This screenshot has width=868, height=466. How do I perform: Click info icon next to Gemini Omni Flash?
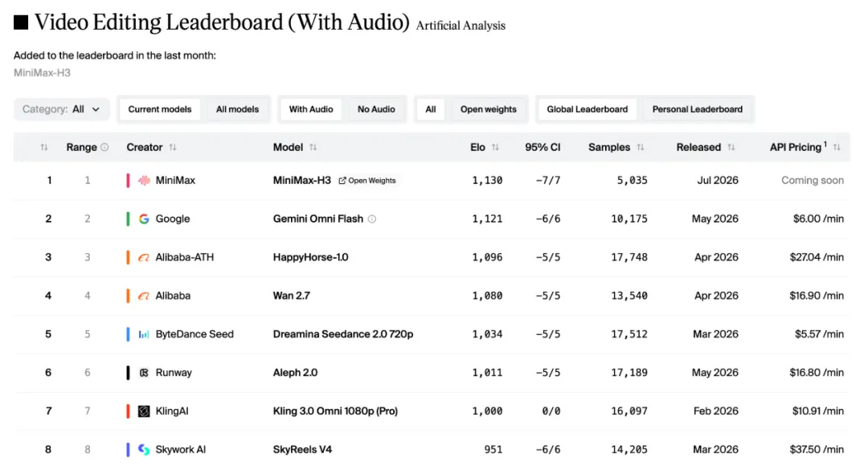pos(372,219)
